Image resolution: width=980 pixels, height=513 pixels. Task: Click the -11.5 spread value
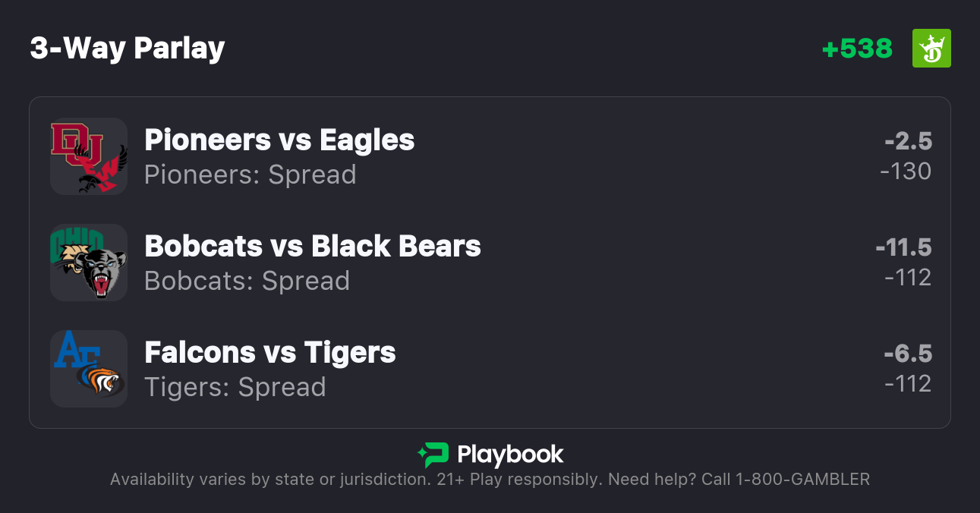click(903, 247)
